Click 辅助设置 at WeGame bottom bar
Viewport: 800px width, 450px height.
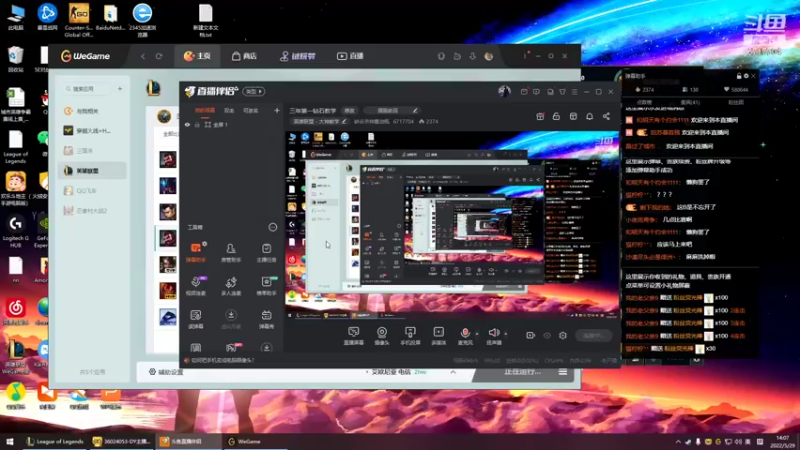(x=166, y=372)
